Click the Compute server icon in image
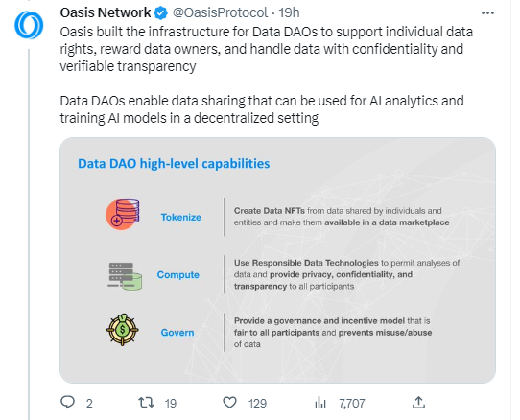 pos(125,276)
